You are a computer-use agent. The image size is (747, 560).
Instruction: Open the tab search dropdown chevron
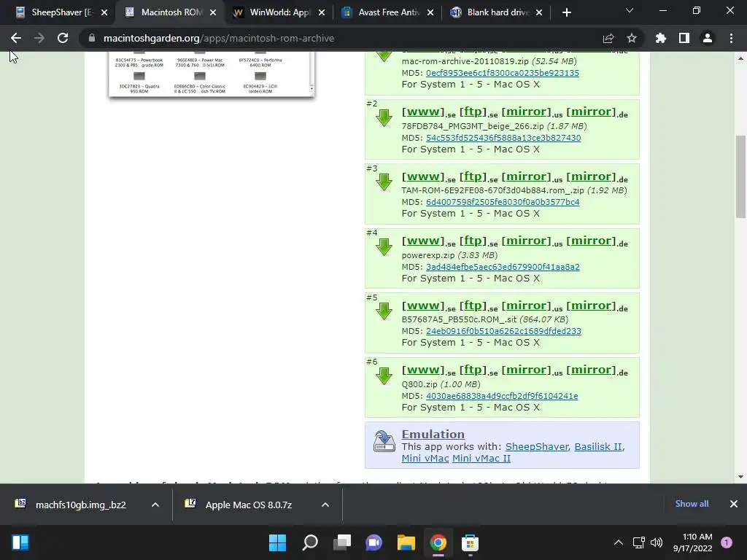click(630, 10)
